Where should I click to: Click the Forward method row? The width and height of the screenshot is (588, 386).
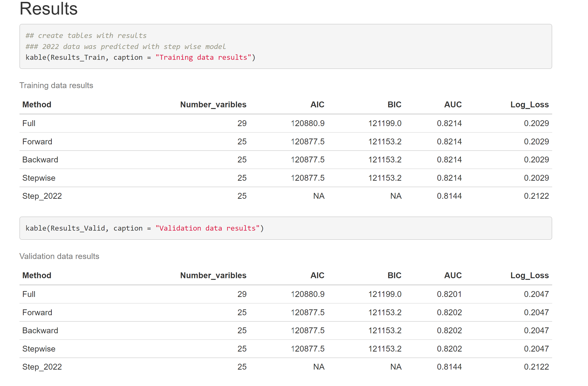pyautogui.click(x=37, y=141)
